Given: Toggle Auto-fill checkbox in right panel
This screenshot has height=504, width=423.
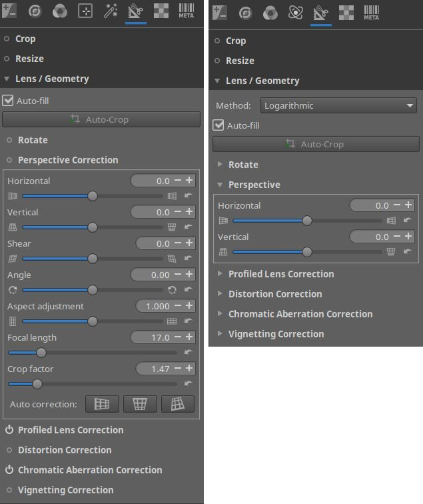Looking at the screenshot, I should coord(218,125).
